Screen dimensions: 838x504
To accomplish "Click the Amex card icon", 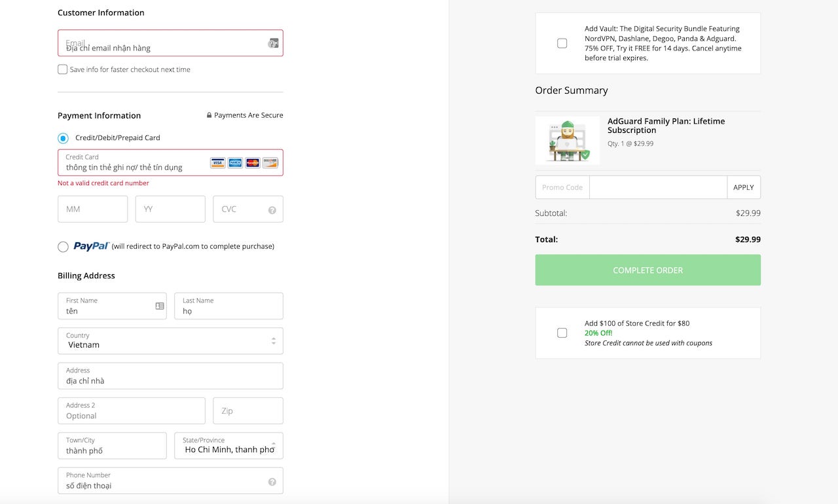I will click(235, 163).
